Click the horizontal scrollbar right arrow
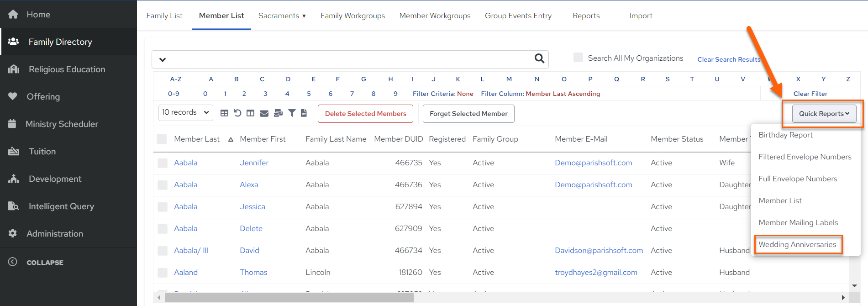 [843, 298]
